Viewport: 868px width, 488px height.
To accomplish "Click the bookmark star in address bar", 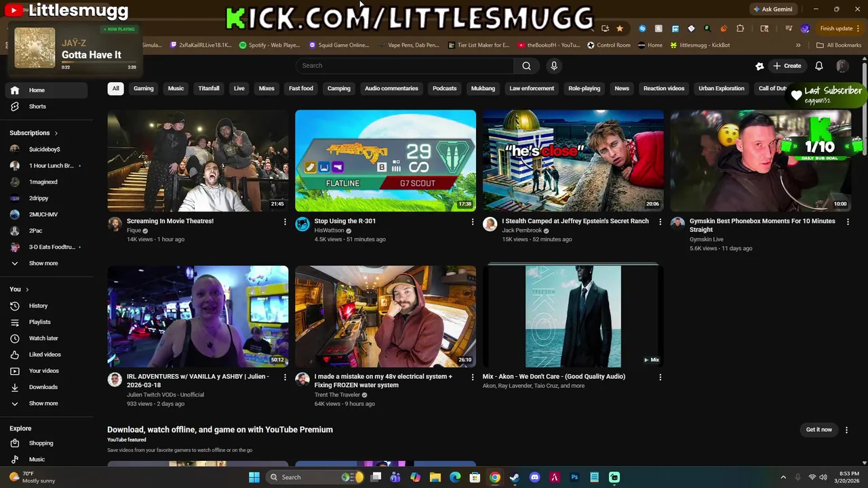I will 620,28.
